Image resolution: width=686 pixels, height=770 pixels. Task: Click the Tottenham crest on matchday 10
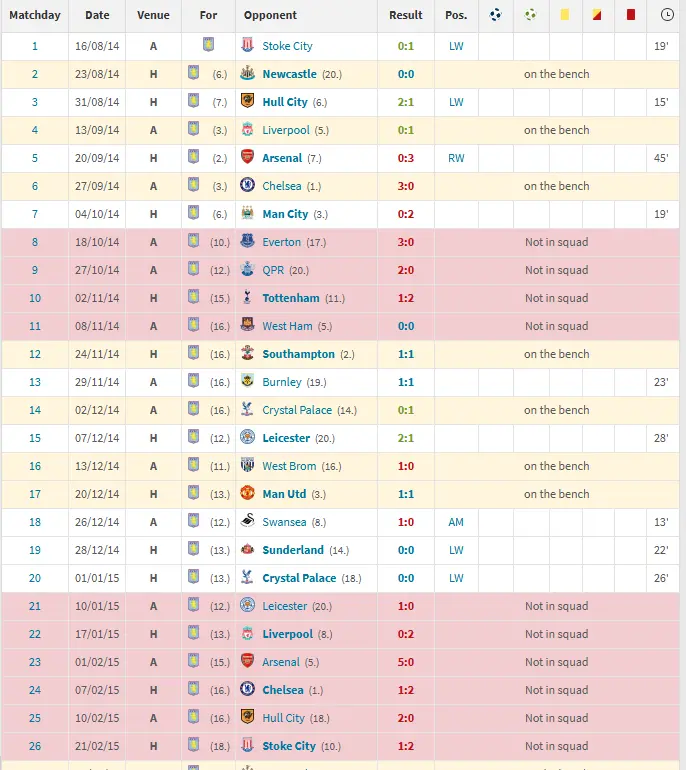pos(247,298)
